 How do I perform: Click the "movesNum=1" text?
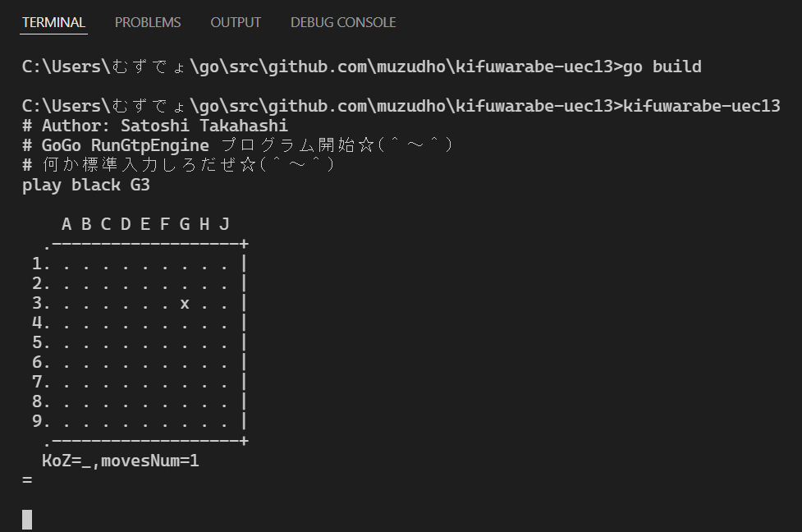pyautogui.click(x=150, y=461)
